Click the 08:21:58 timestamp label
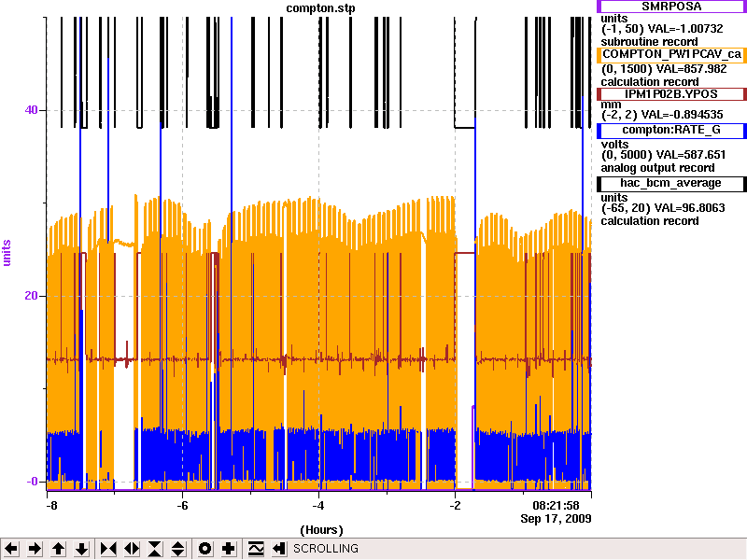This screenshot has height=560, width=747. [x=556, y=506]
